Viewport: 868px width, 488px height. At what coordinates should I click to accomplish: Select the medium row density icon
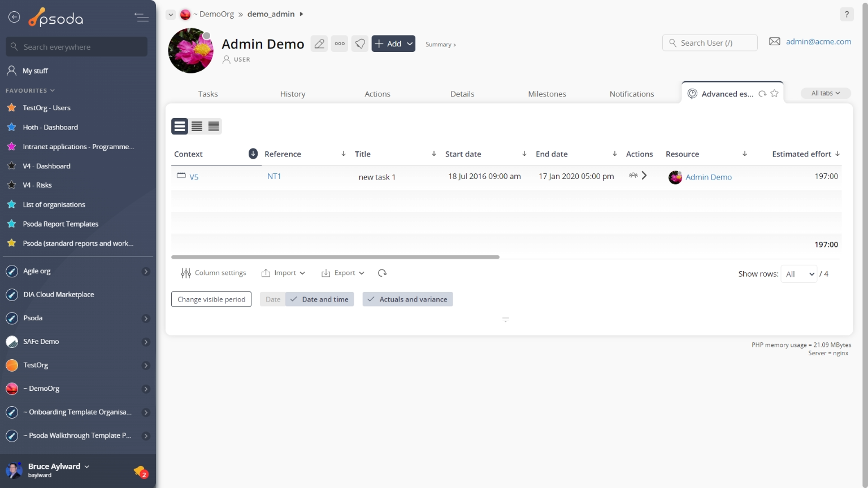pos(197,127)
